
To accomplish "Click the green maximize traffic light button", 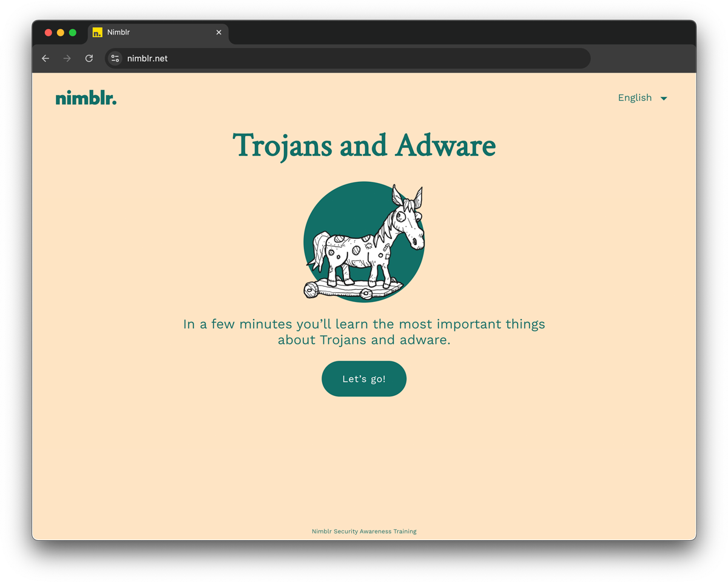I will (72, 32).
